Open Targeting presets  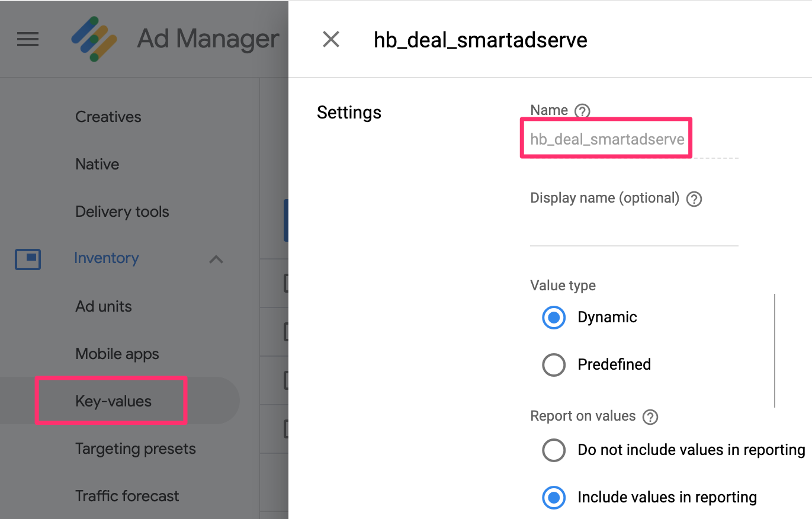coord(136,448)
